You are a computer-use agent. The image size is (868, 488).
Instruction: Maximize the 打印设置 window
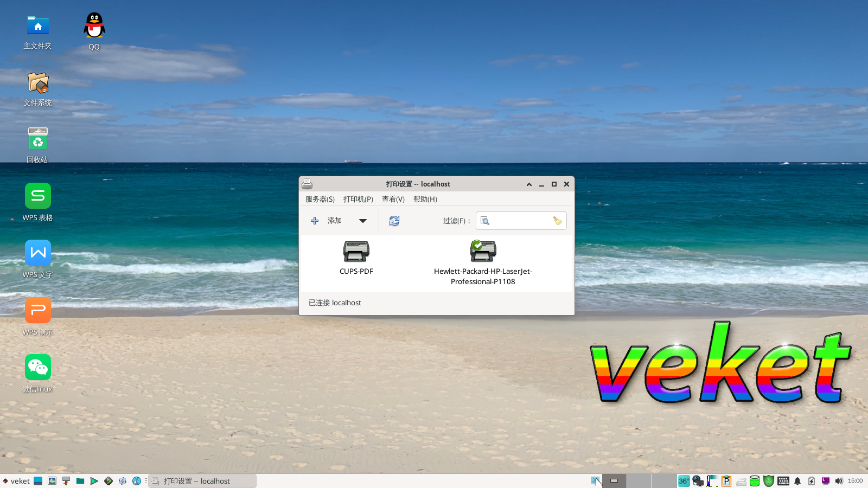554,184
